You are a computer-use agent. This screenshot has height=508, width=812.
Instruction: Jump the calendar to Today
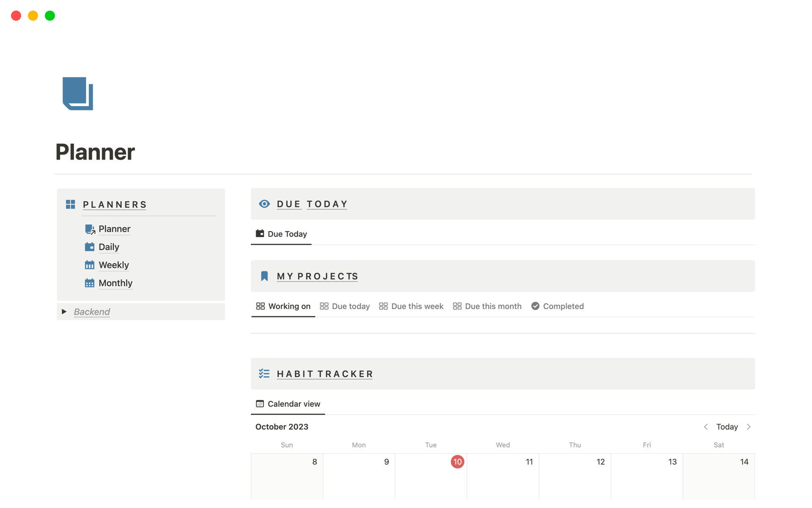pos(727,427)
